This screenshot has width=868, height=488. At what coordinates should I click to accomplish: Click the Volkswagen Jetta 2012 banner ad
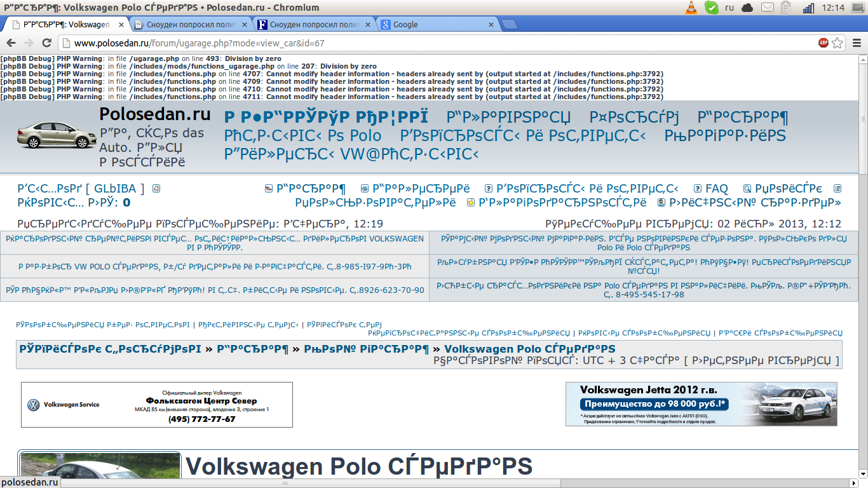(x=701, y=404)
